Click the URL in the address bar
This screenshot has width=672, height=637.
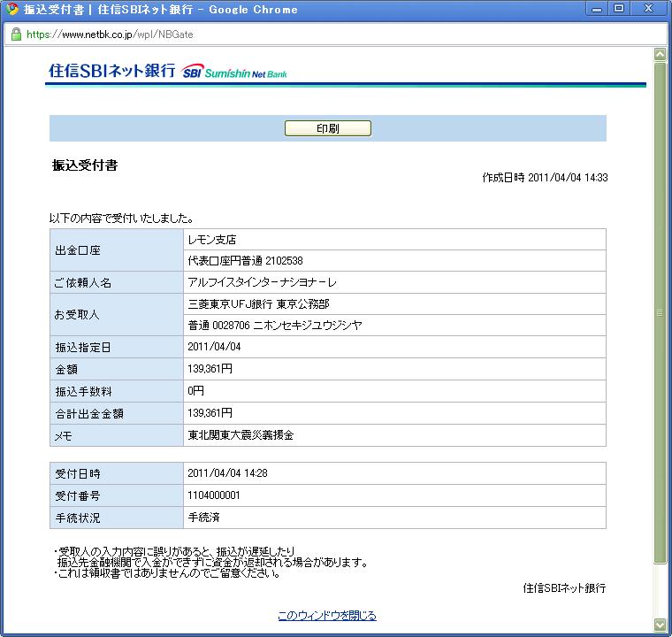[110, 35]
